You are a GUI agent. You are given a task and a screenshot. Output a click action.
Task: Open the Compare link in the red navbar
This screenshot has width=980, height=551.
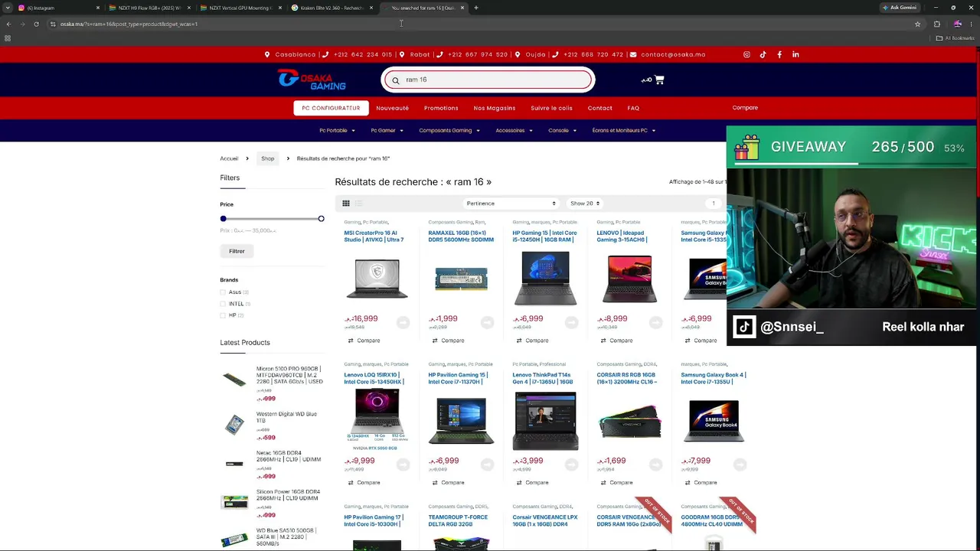(745, 108)
